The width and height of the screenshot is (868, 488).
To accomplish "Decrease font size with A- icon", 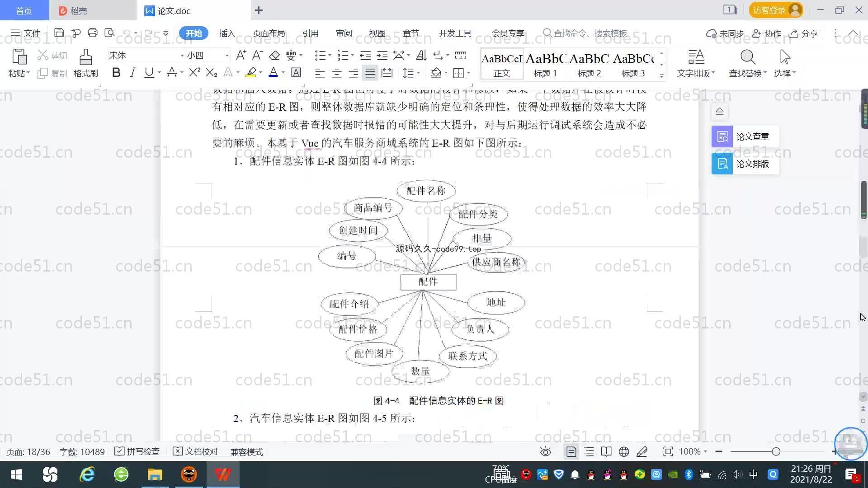I will [257, 56].
